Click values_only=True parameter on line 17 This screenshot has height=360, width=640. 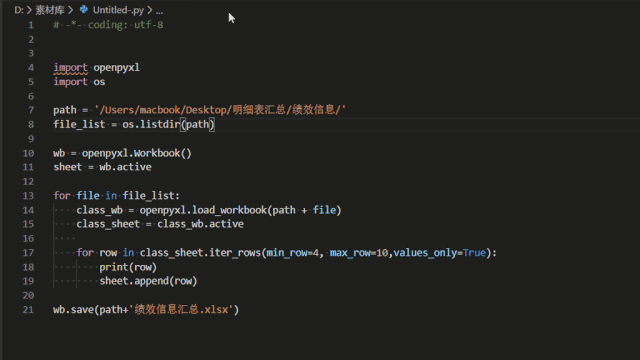click(x=440, y=253)
